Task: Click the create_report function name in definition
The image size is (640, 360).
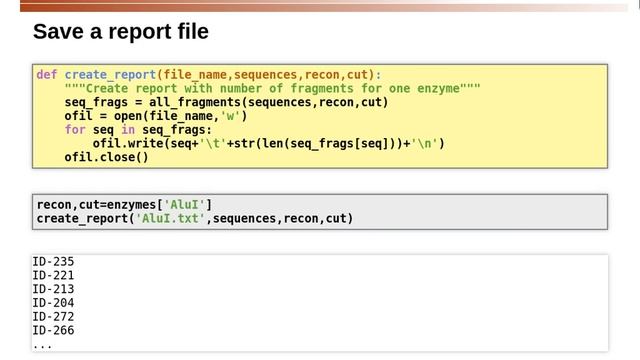Action: tap(110, 75)
